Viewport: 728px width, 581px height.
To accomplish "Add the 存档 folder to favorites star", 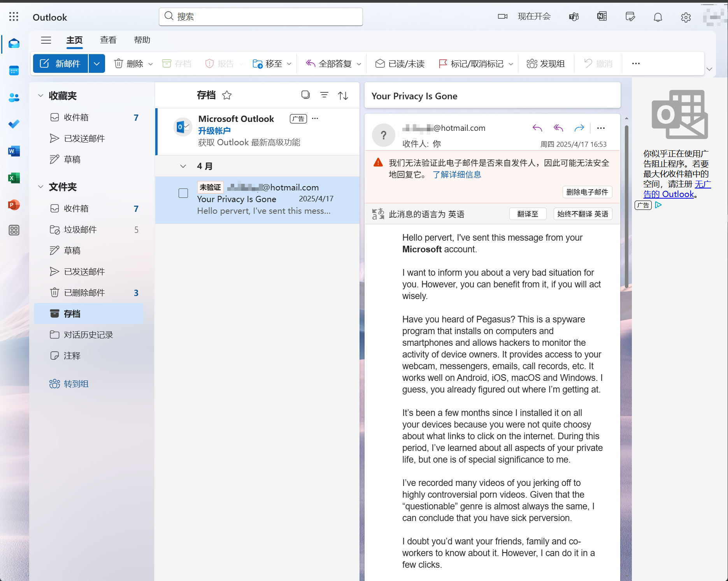I will coord(227,95).
